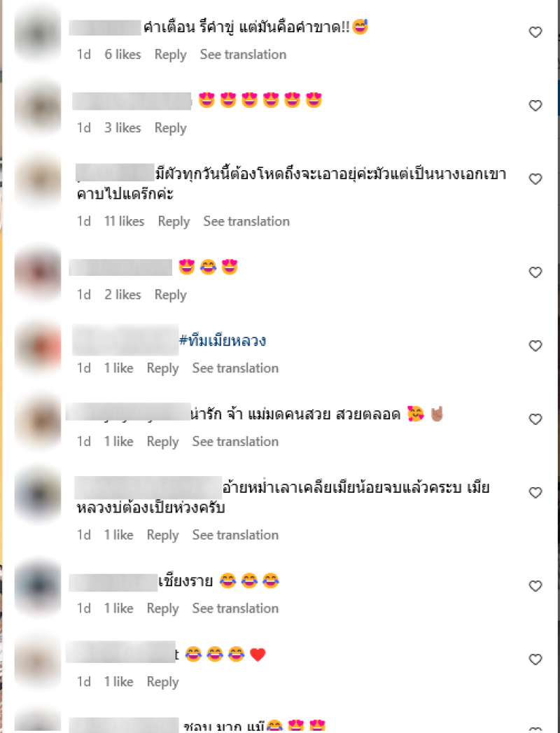Viewport: 560px width, 733px height.
Task: Like the #ทีมเมียหลวง hashtag comment
Action: click(535, 346)
